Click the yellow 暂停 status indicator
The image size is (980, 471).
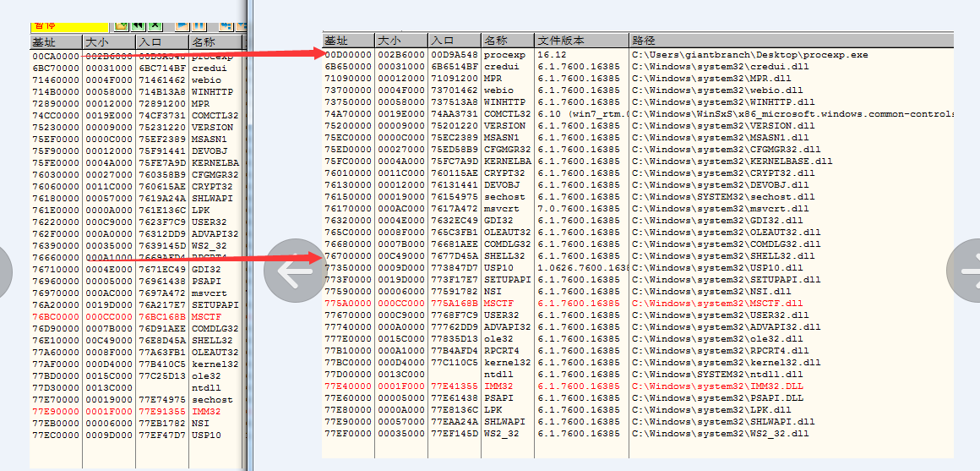(68, 26)
